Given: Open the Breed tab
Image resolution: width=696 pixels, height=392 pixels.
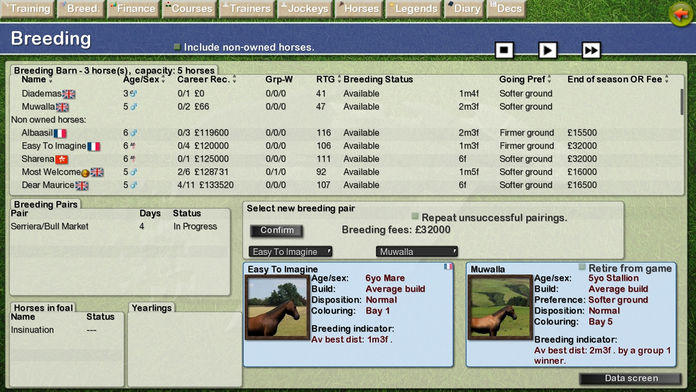Looking at the screenshot, I should (x=80, y=8).
